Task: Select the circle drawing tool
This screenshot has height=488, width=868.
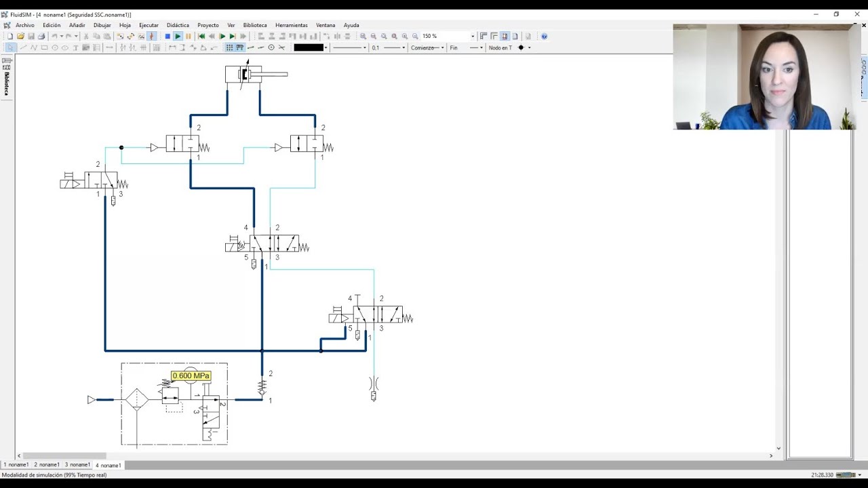Action: [x=55, y=47]
